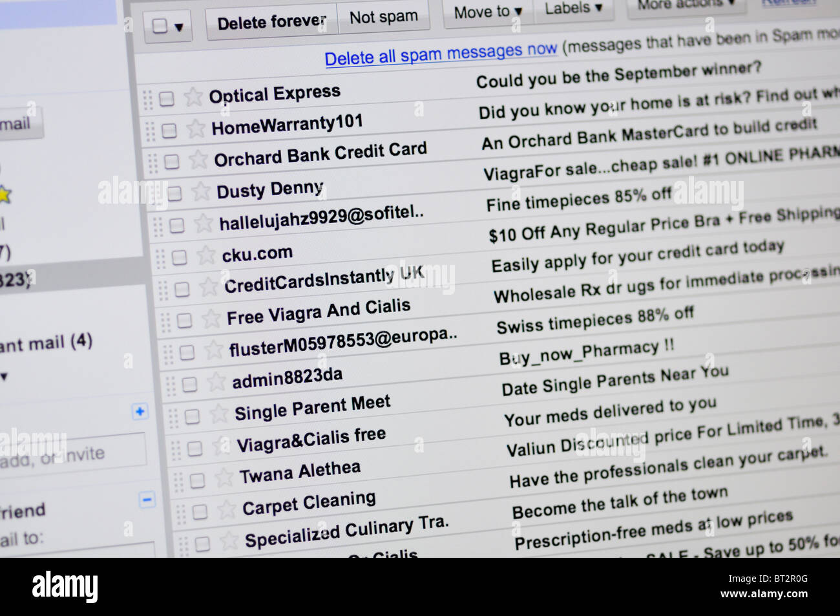Star the Single Parent Meet email
Screen dimensions: 840x616
[x=218, y=414]
